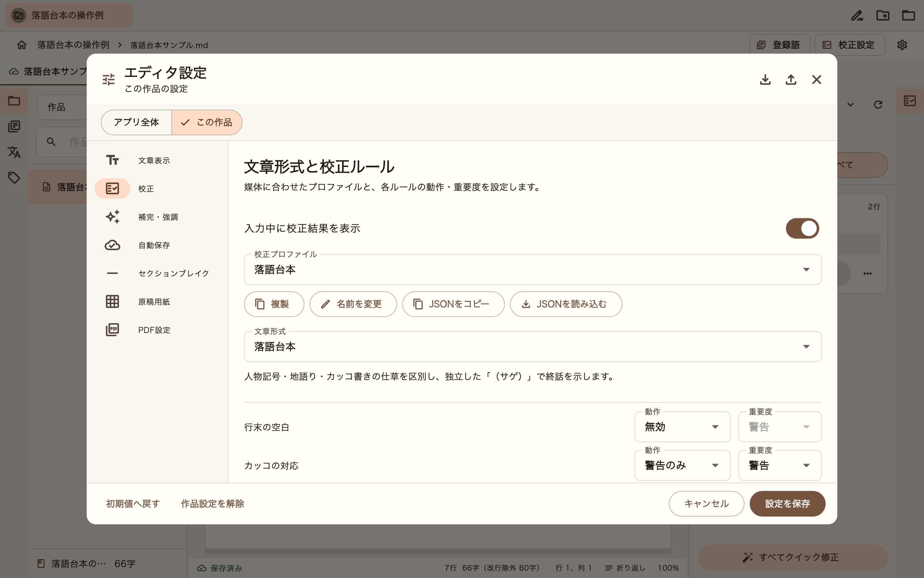Click the 設定を保存 button
Screen dimensions: 924x578
click(x=787, y=504)
